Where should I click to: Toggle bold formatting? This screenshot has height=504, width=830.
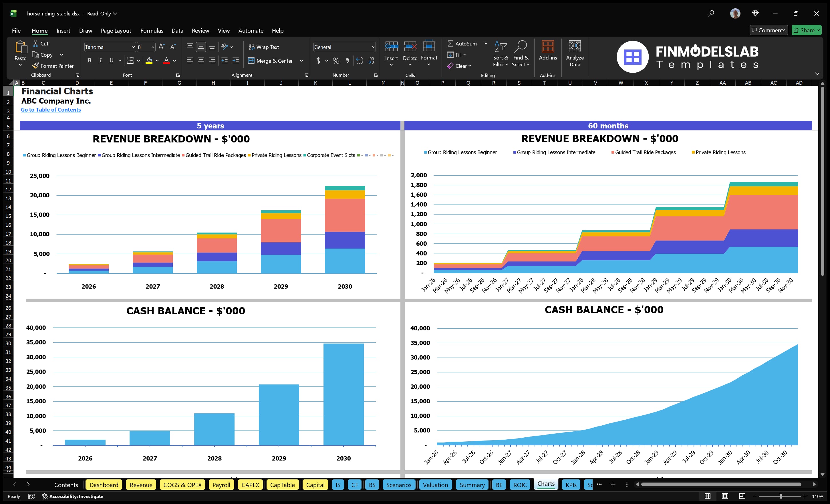(x=89, y=61)
